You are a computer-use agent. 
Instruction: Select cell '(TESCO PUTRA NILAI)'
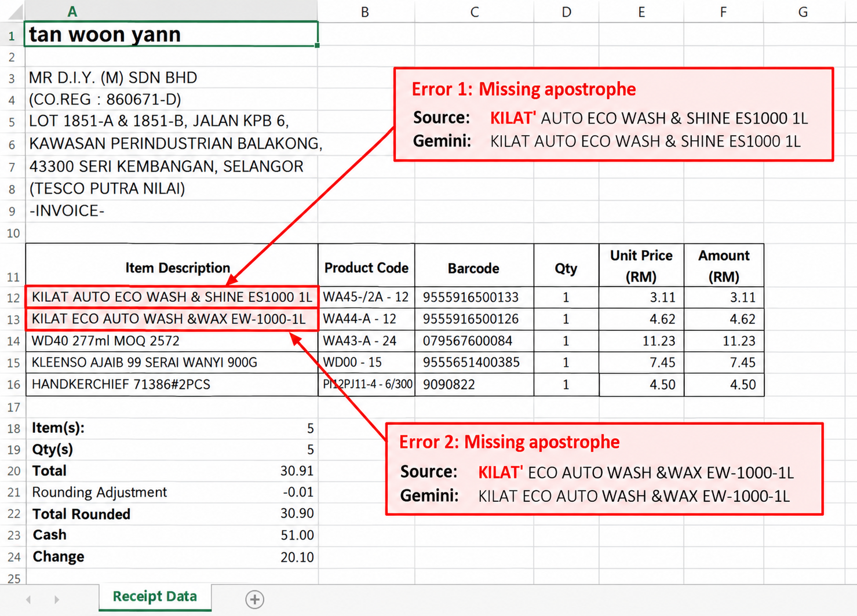click(x=172, y=189)
